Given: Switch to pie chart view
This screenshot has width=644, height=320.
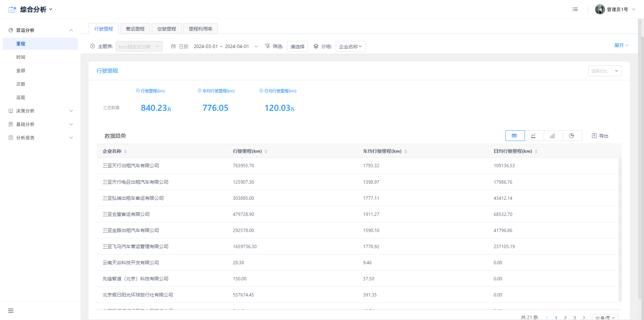Looking at the screenshot, I should click(572, 136).
